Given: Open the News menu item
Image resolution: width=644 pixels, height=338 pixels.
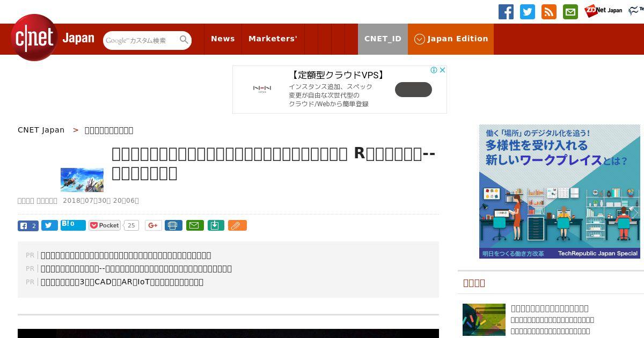Looking at the screenshot, I should tap(223, 39).
